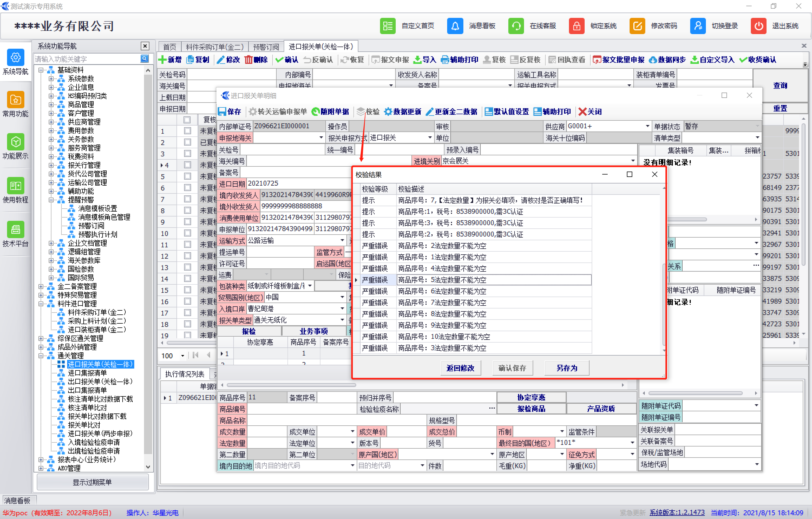This screenshot has height=519, width=812.
Task: Check the checkbox for row 2
Action: [188, 142]
